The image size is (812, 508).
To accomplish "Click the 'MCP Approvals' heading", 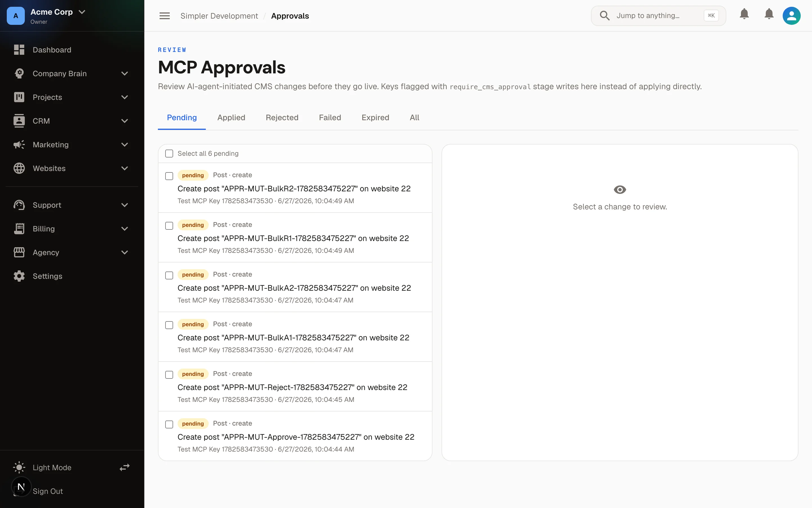I will (x=221, y=67).
